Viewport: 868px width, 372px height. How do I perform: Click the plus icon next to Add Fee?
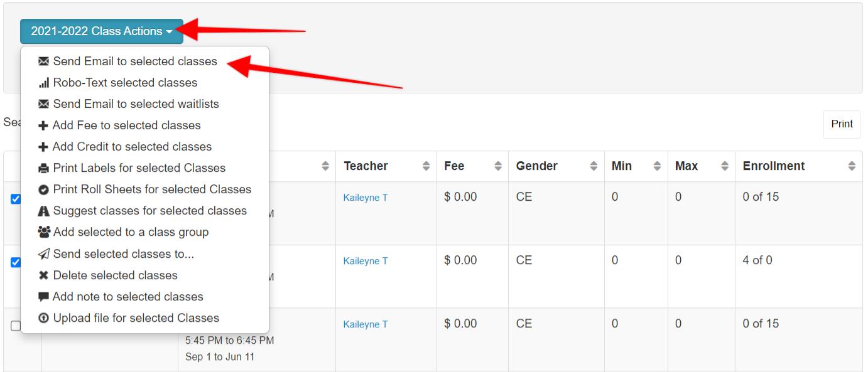[x=43, y=125]
